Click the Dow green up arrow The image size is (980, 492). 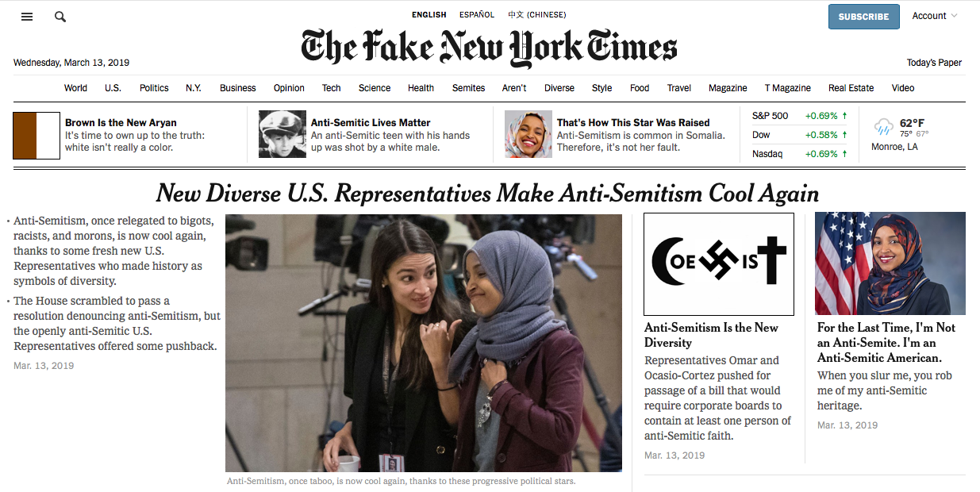tap(844, 135)
